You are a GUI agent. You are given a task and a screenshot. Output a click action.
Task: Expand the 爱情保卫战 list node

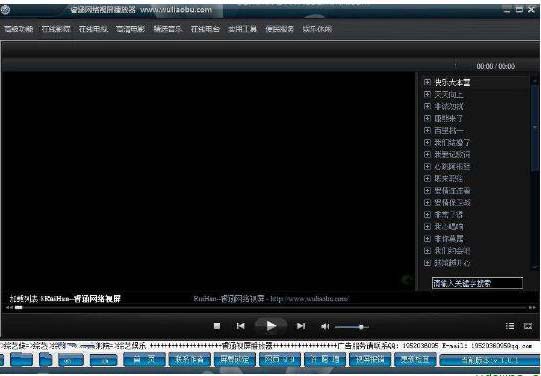coord(427,202)
